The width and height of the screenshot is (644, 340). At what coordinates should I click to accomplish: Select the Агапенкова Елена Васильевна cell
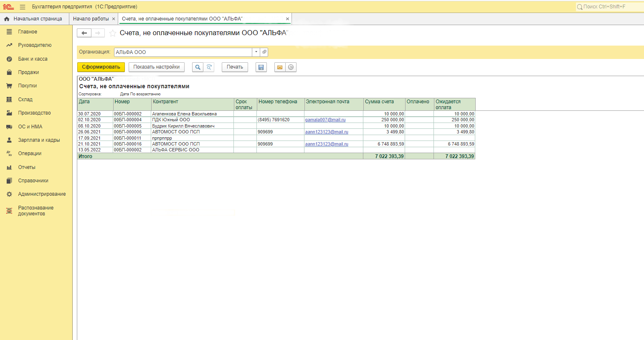click(x=193, y=114)
